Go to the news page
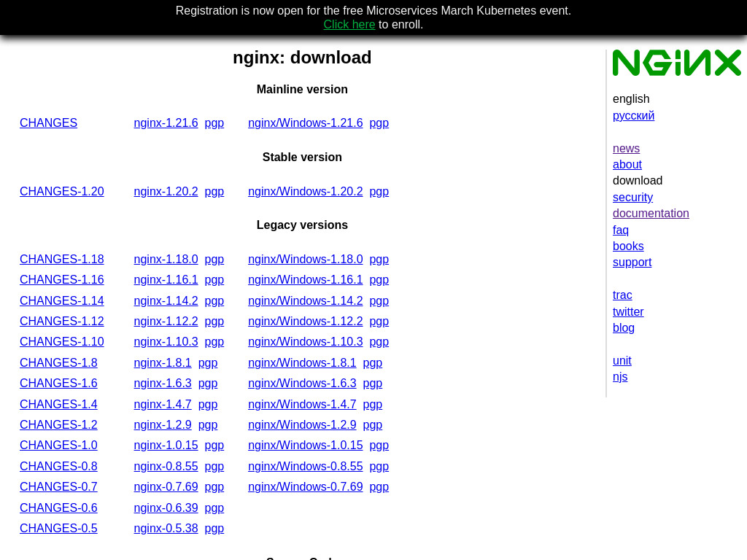This screenshot has height=560, width=747. click(x=626, y=148)
